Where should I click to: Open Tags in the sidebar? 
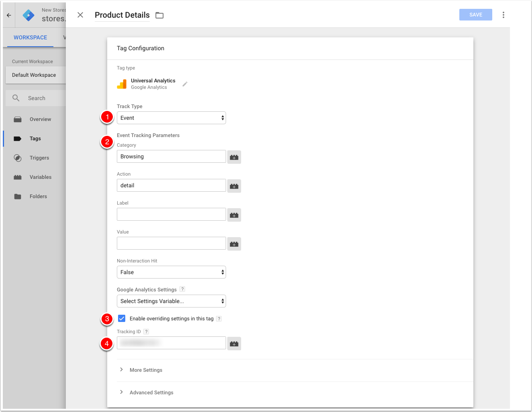(35, 139)
